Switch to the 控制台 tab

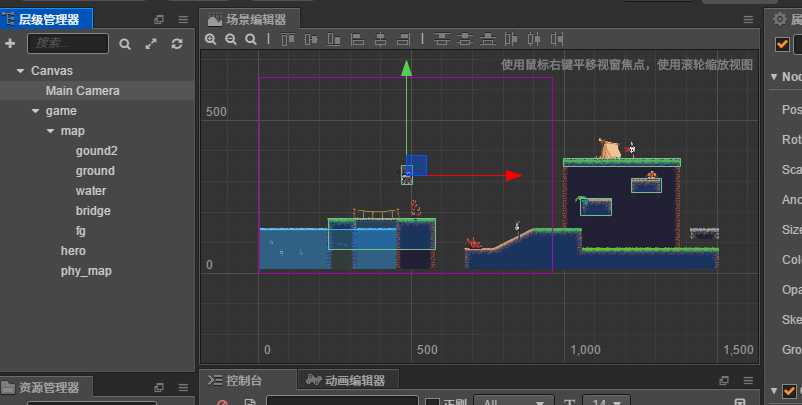point(248,380)
